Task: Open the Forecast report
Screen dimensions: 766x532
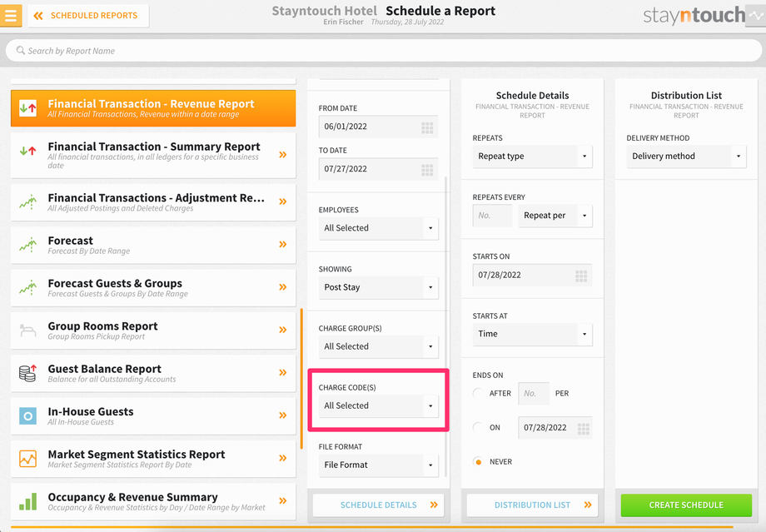Action: coord(153,246)
